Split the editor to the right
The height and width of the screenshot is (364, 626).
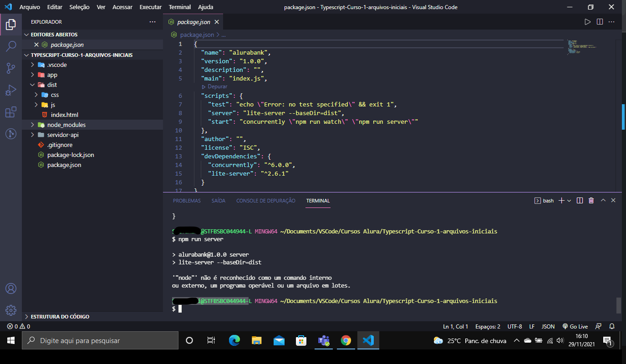(600, 22)
